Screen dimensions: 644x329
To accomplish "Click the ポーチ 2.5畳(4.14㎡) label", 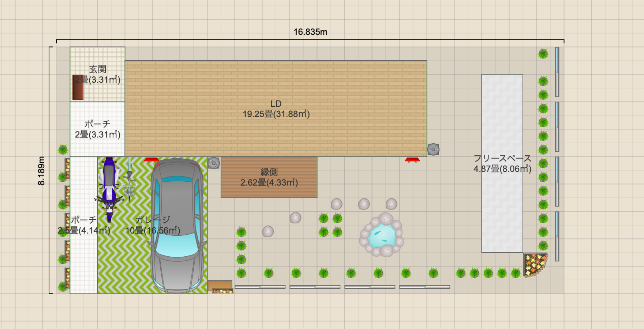I will click(84, 225).
